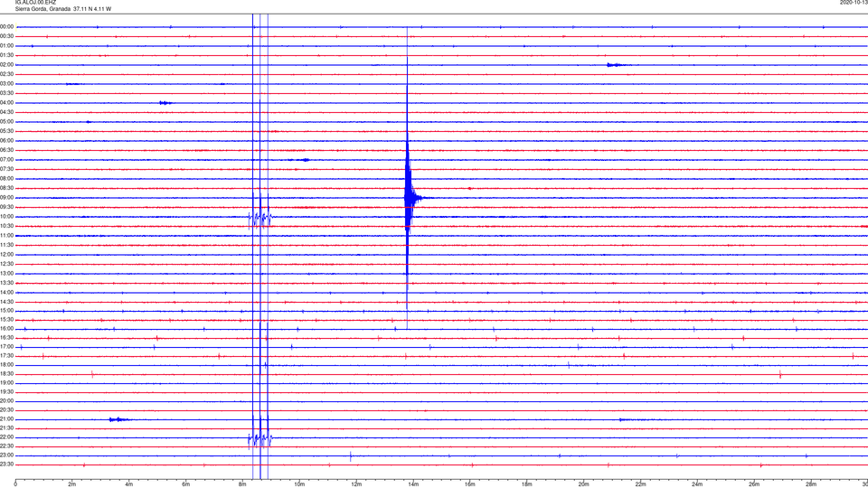Select the 04:30 trace time label
Viewport: 868px width, 488px height.
pyautogui.click(x=7, y=112)
